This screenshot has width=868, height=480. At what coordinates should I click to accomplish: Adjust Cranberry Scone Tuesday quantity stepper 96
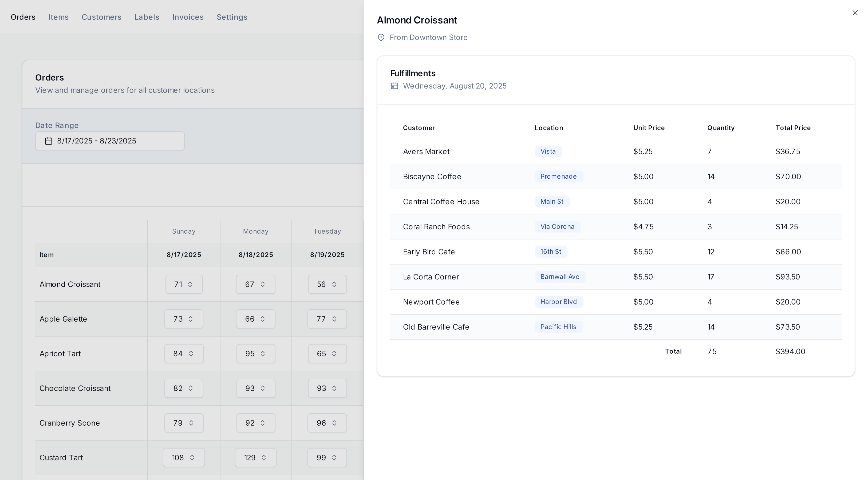pos(327,423)
